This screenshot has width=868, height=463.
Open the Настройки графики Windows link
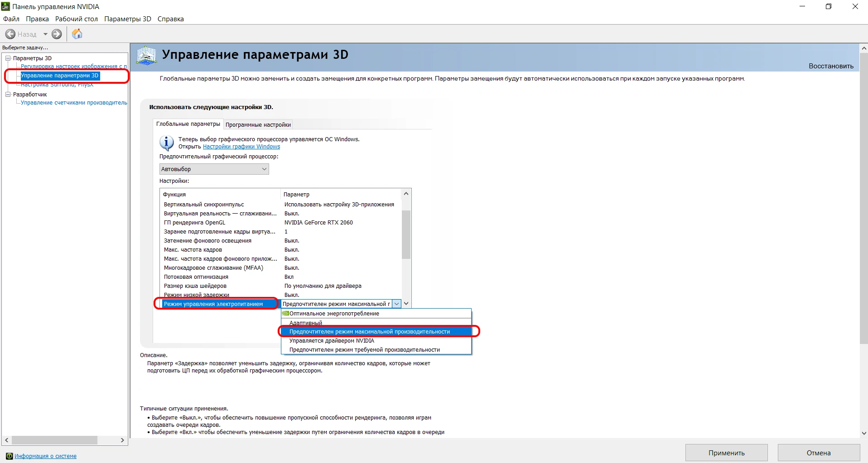[241, 147]
